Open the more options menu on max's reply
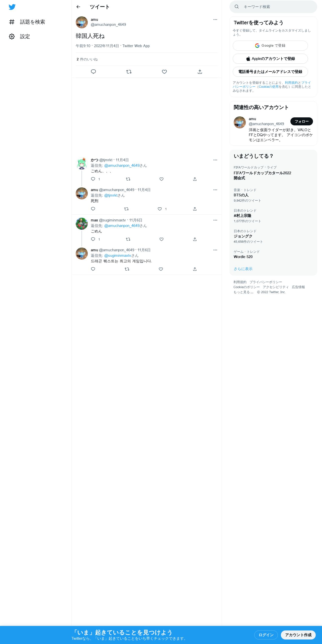This screenshot has height=644, width=322. coord(215,220)
